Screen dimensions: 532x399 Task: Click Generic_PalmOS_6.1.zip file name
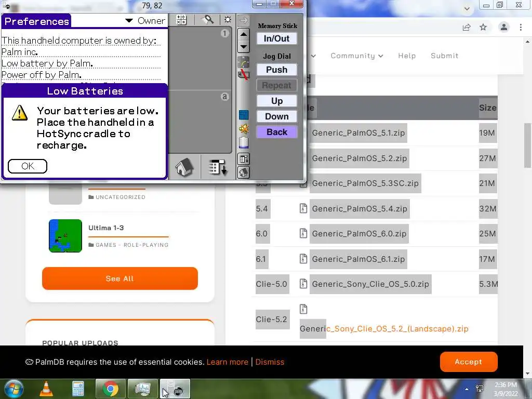tap(358, 259)
